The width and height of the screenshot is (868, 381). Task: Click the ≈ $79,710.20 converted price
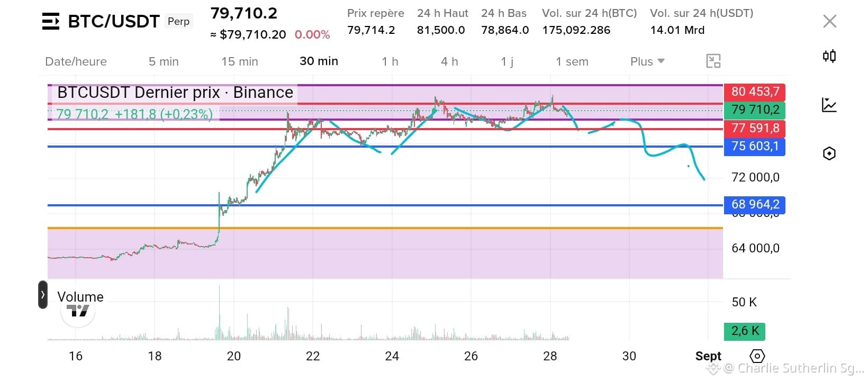[x=248, y=35]
